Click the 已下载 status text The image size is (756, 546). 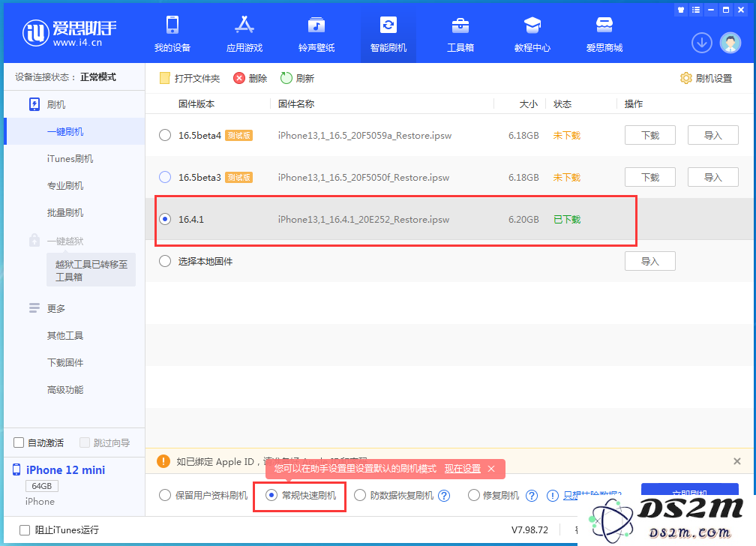tap(567, 220)
